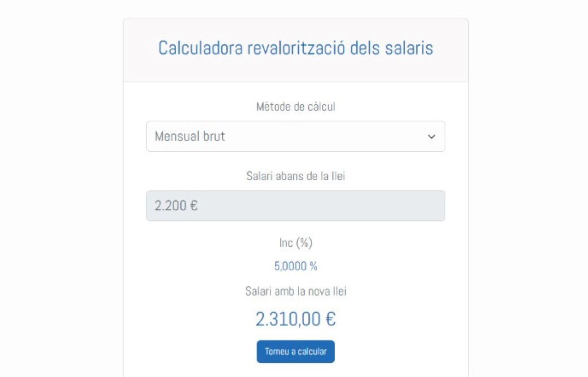Select the Inc (%) label

pyautogui.click(x=295, y=243)
